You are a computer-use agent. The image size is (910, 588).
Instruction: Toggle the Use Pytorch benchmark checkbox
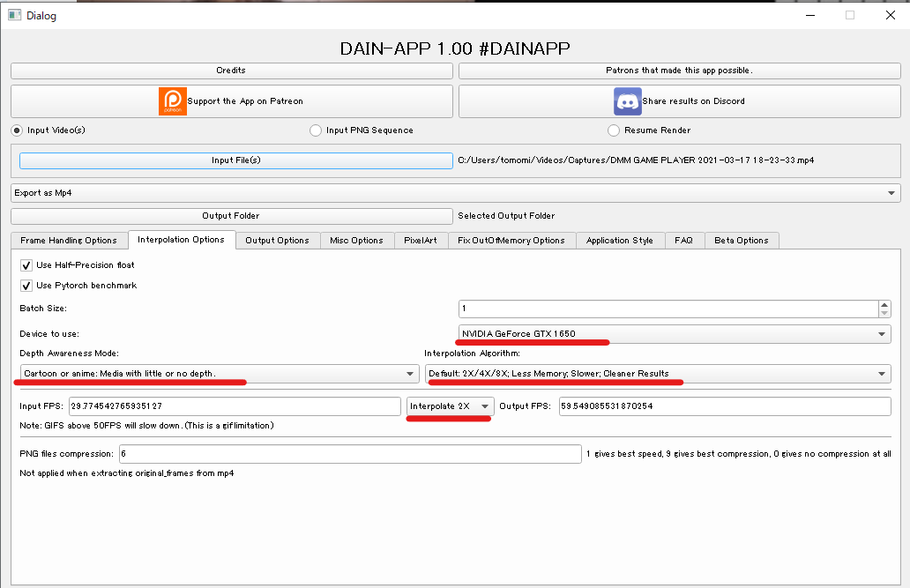coord(26,286)
